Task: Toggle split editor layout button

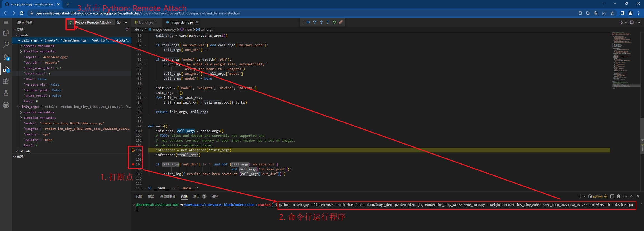Action: click(x=632, y=22)
